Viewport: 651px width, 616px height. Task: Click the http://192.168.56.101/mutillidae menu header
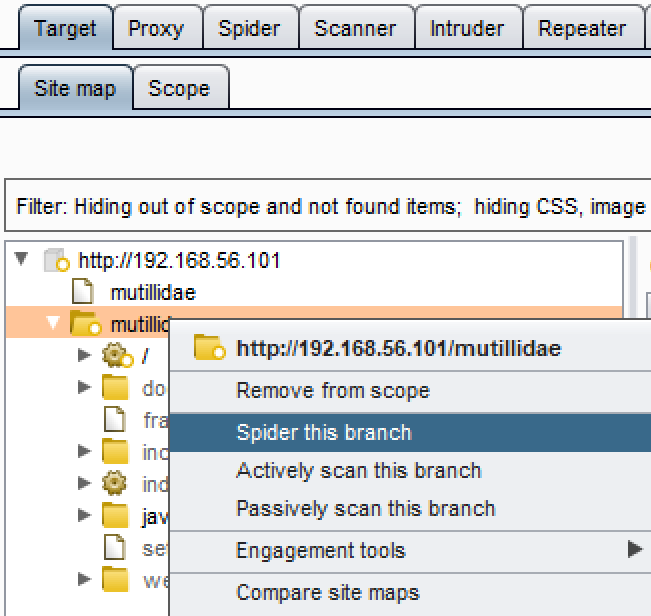[399, 348]
